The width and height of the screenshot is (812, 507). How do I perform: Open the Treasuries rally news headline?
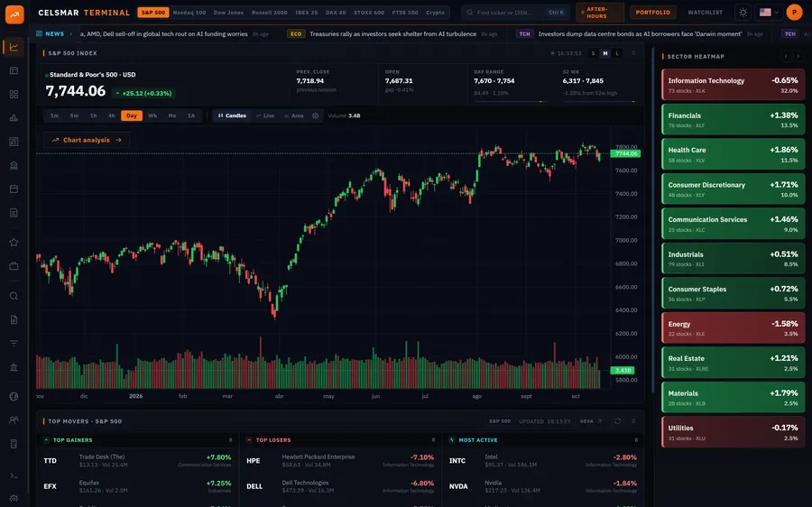[x=393, y=33]
